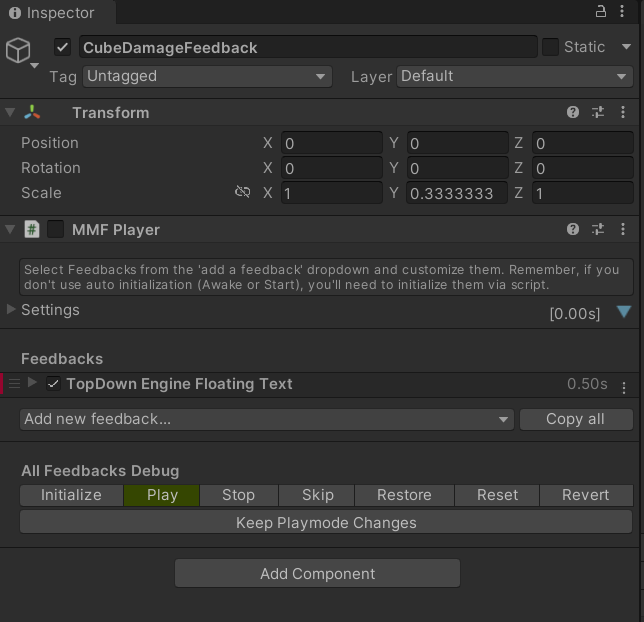Click the Position label
Viewport: 644px width, 622px height.
coord(50,143)
